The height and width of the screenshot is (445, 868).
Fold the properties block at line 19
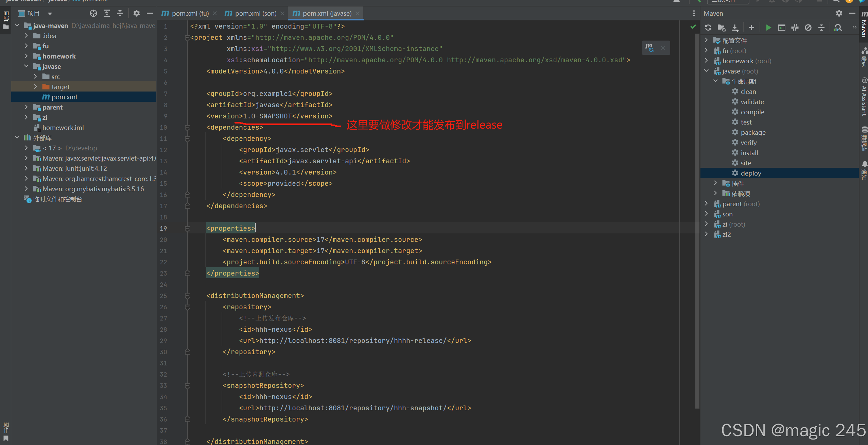coord(187,228)
